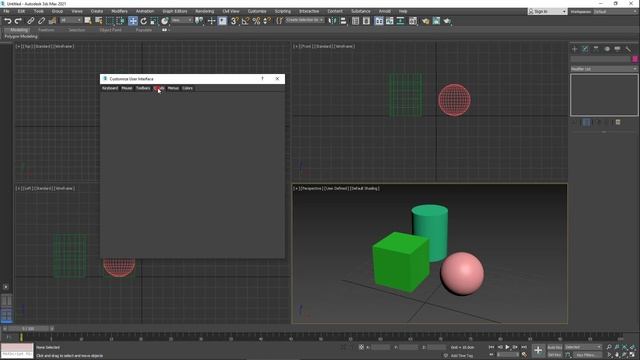Open the Curve Editor icon

point(390,21)
